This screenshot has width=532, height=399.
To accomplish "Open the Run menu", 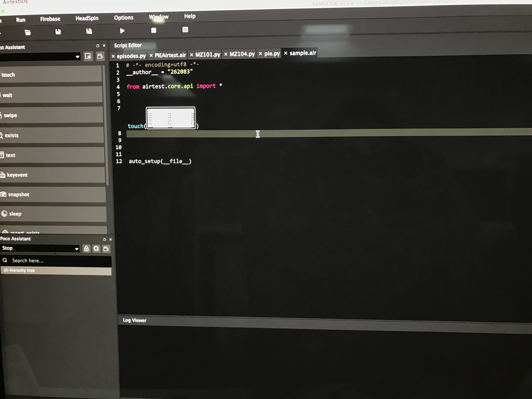I will point(21,20).
